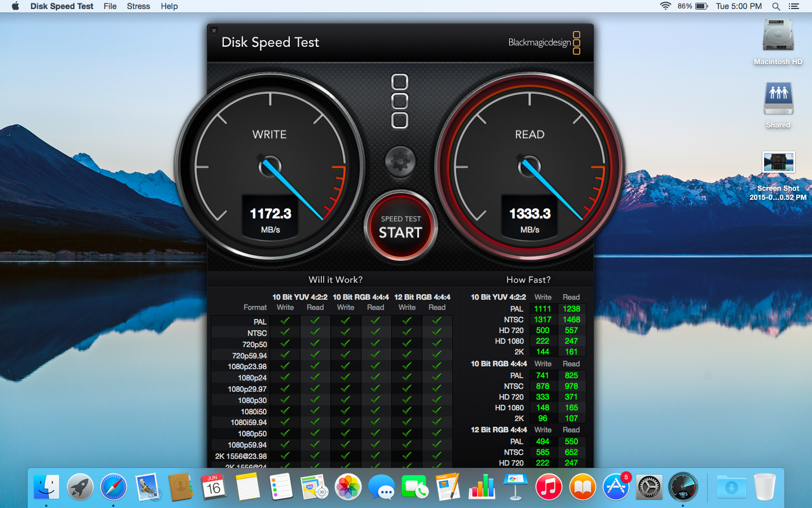Click the 1080i59.94 format row label
The width and height of the screenshot is (812, 508).
tap(249, 422)
